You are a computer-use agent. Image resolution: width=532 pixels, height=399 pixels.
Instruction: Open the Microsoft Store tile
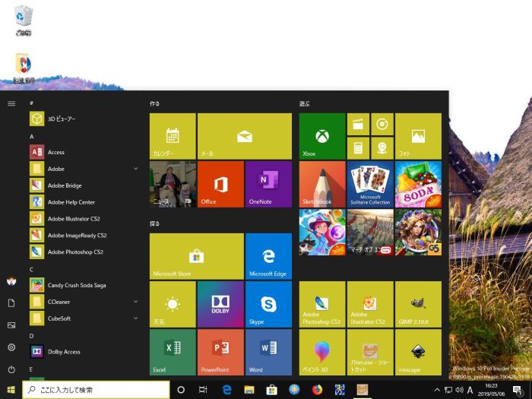click(x=196, y=256)
